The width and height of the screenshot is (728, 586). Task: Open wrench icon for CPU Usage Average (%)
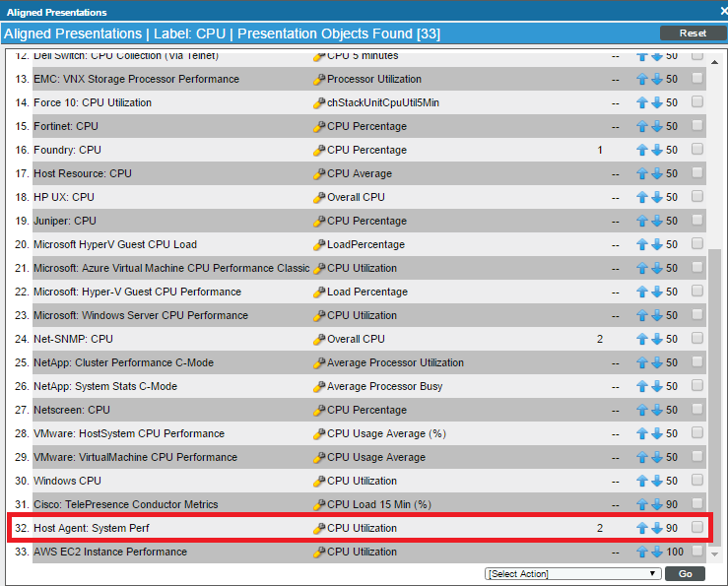pos(319,433)
